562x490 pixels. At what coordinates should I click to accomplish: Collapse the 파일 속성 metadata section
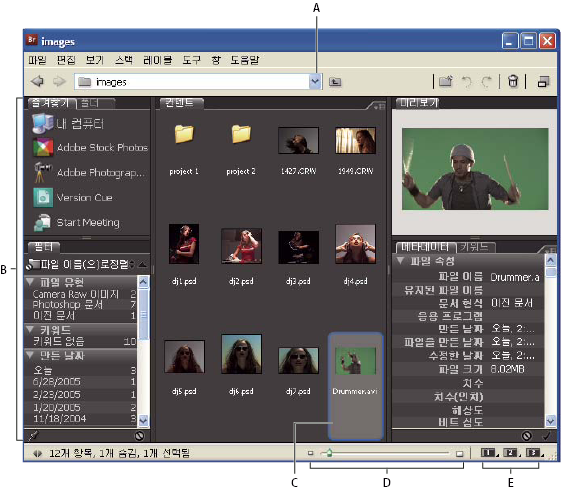[x=400, y=261]
